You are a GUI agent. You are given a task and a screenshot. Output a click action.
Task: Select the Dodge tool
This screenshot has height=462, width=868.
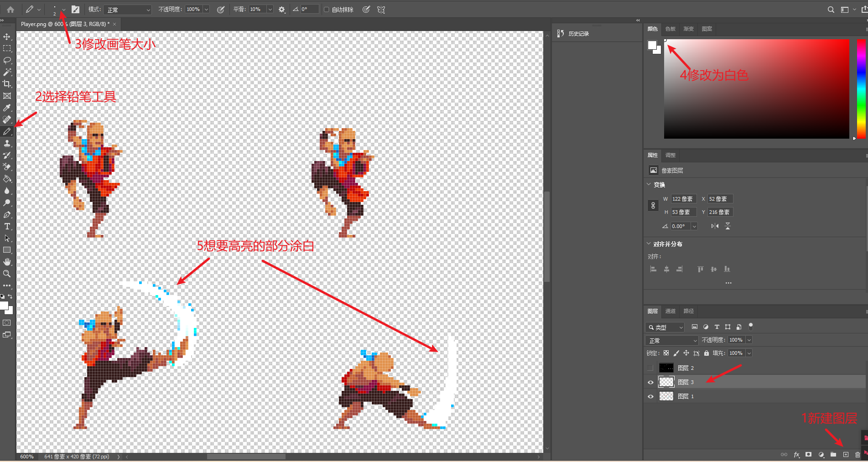pos(7,202)
